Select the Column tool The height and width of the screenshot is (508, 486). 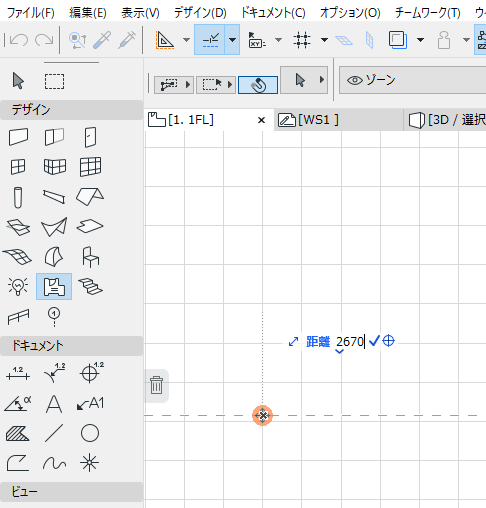pos(18,197)
